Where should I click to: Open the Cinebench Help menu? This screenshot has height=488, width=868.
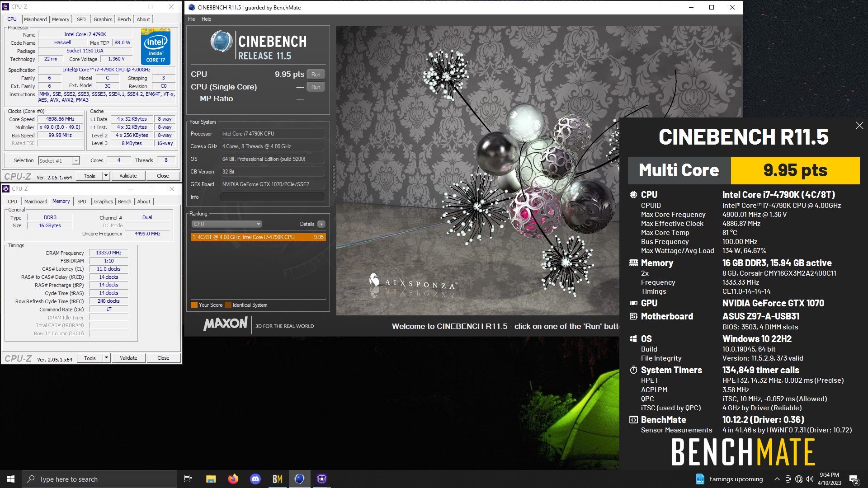(206, 19)
